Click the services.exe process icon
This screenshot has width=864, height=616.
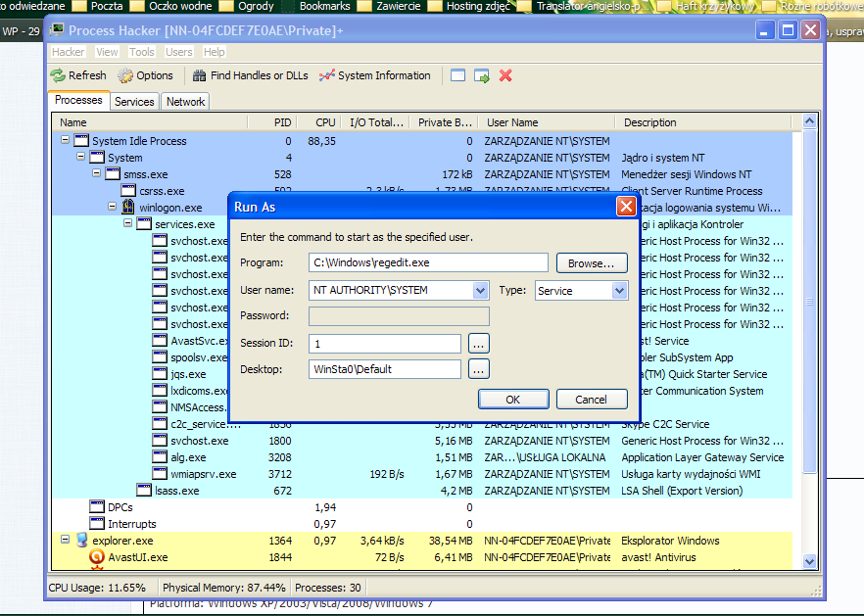144,223
